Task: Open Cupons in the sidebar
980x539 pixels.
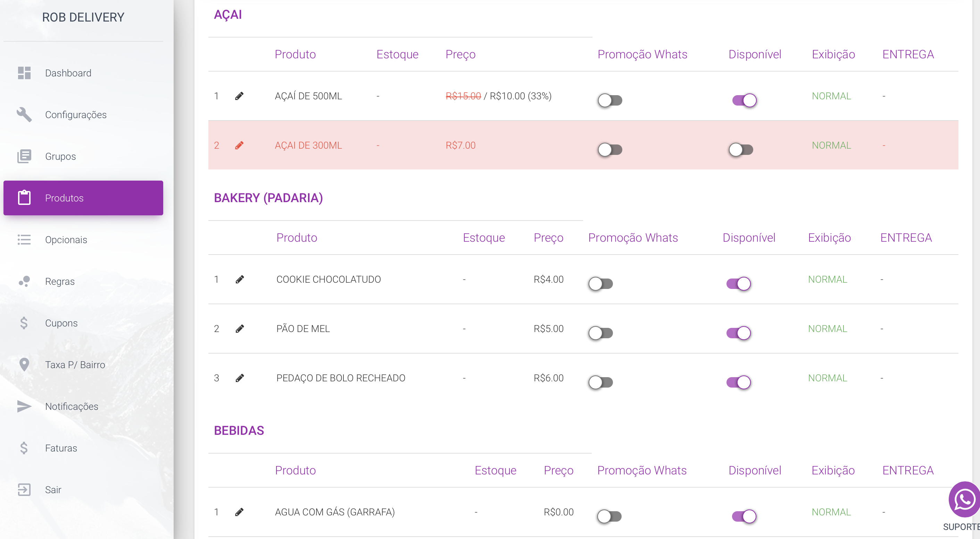Action: tap(61, 323)
